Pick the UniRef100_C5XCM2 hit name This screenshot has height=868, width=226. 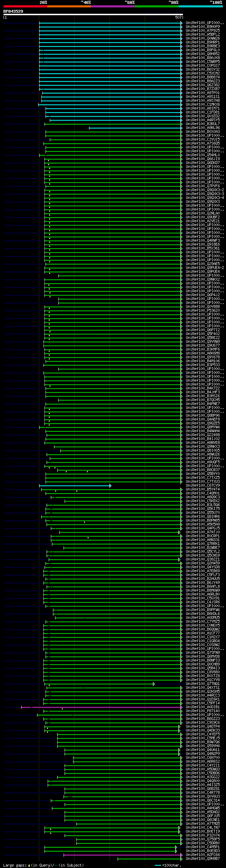tap(203, 73)
